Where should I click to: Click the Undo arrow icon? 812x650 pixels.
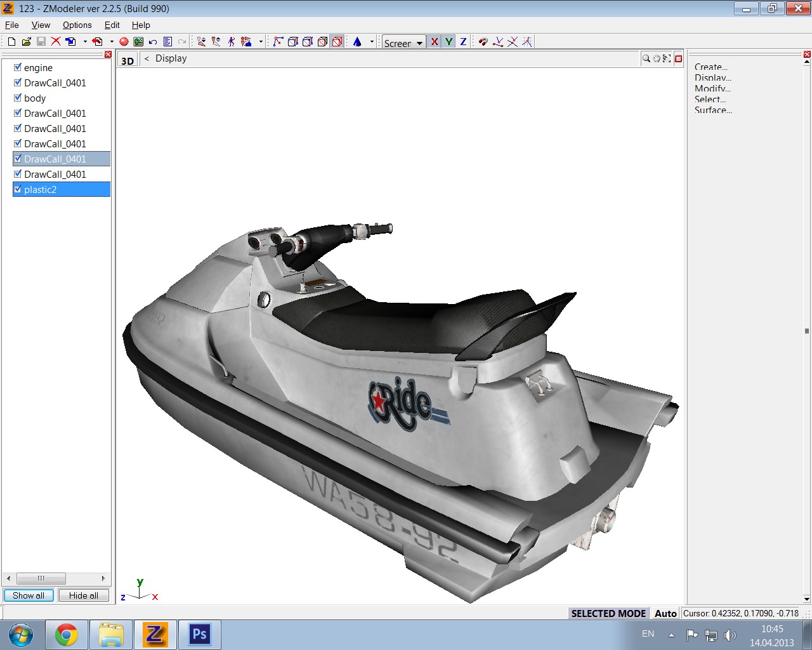[x=153, y=42]
